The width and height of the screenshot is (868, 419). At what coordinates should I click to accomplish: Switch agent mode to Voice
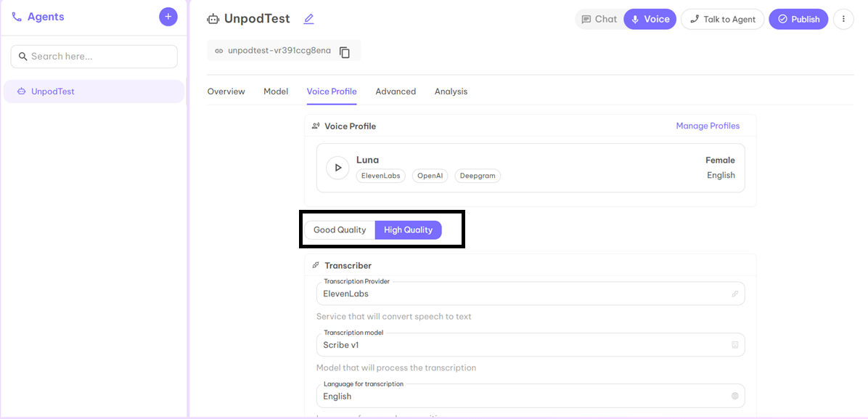point(650,19)
